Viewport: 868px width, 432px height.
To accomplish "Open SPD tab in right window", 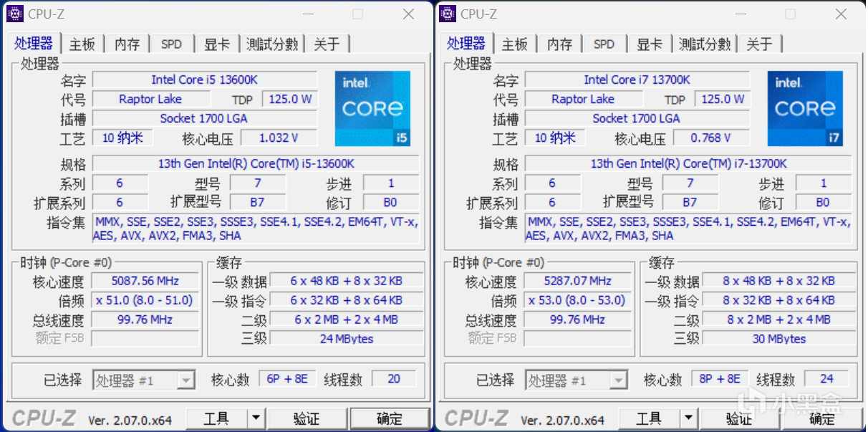I will pyautogui.click(x=604, y=44).
